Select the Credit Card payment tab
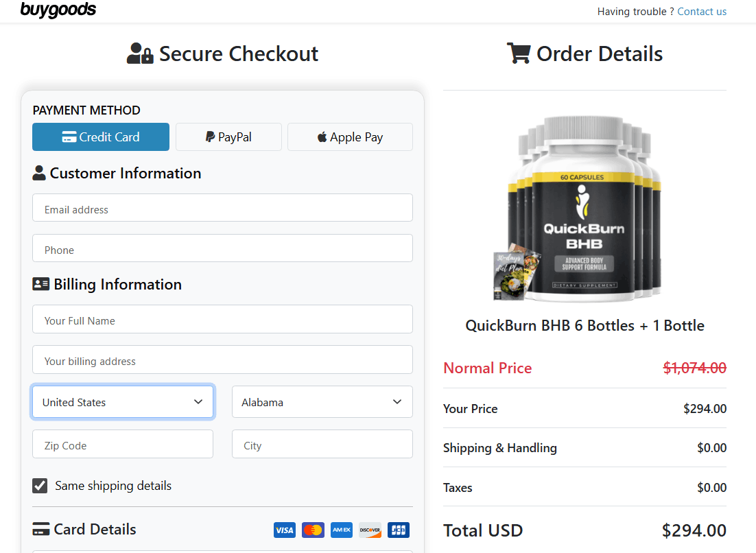756x553 pixels. pos(100,137)
